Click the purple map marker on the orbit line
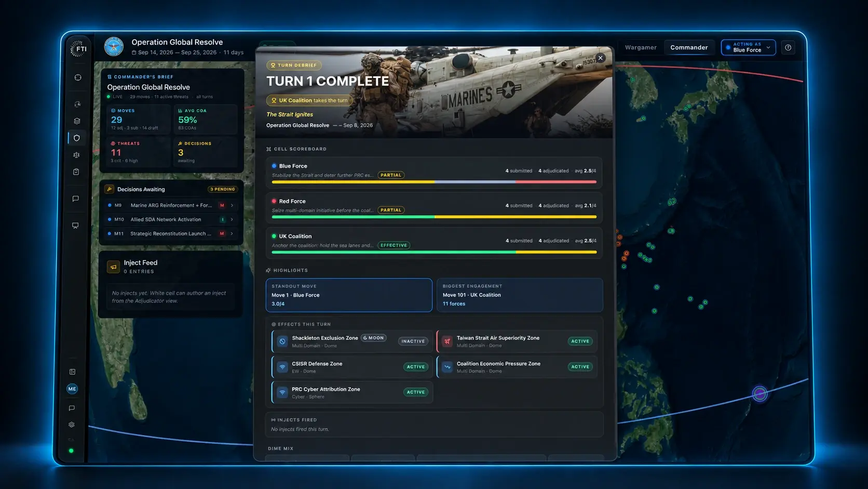 [759, 393]
